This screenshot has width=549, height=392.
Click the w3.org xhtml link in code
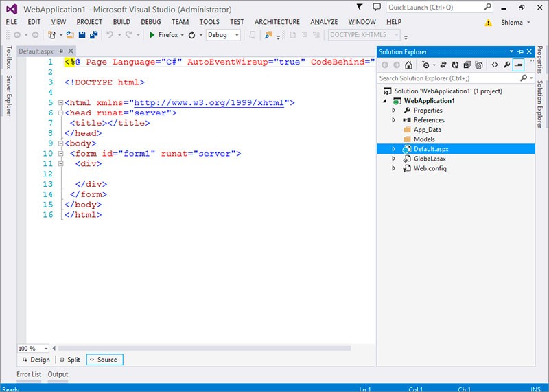click(209, 103)
